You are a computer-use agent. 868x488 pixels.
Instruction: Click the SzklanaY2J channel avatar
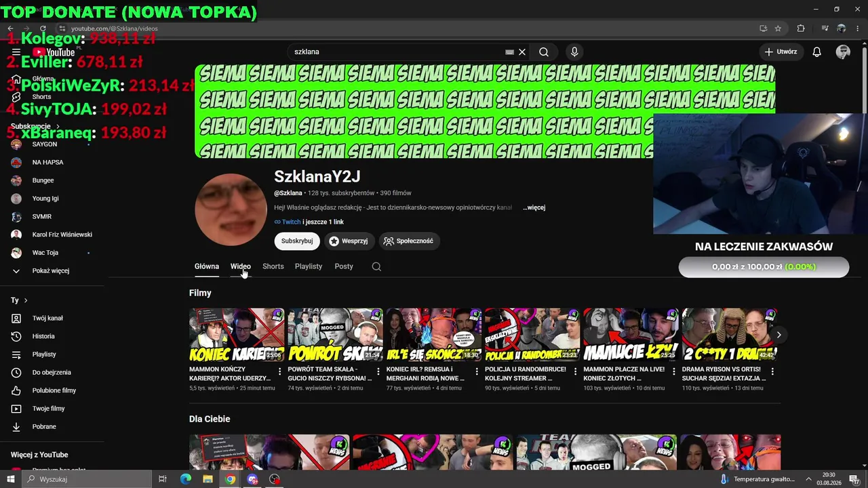coord(231,209)
